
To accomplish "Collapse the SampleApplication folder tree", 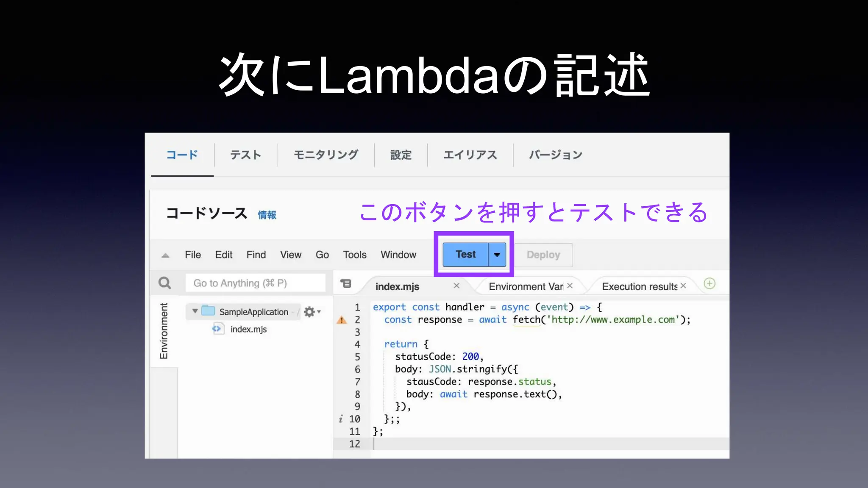I will pyautogui.click(x=195, y=311).
